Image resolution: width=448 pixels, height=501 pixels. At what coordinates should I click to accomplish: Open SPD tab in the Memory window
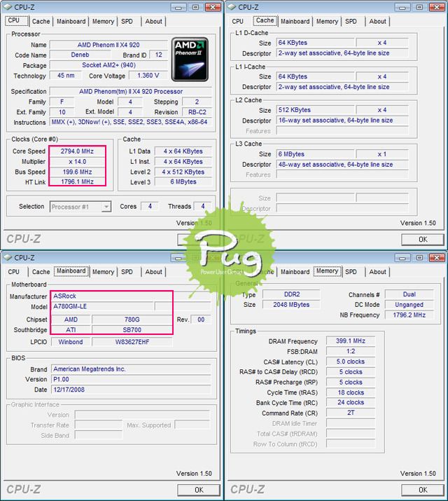tap(351, 272)
